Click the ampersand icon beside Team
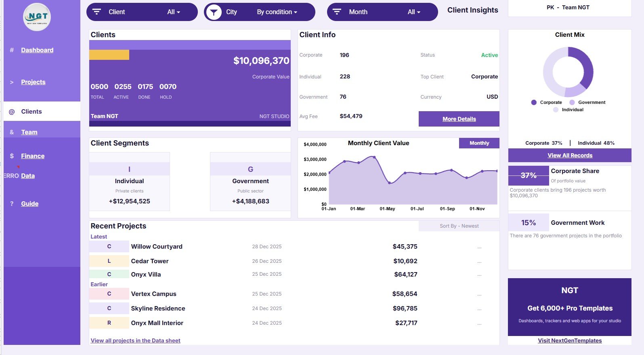This screenshot has width=644, height=355. coord(12,132)
